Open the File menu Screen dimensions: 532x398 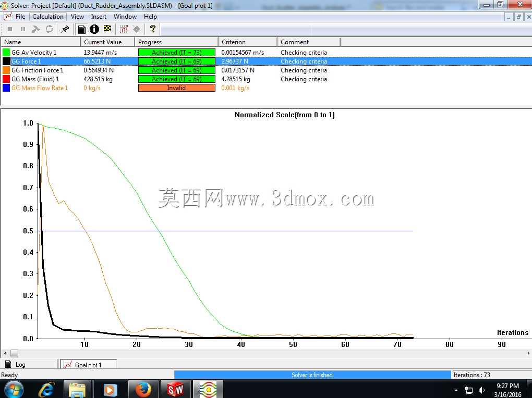20,17
